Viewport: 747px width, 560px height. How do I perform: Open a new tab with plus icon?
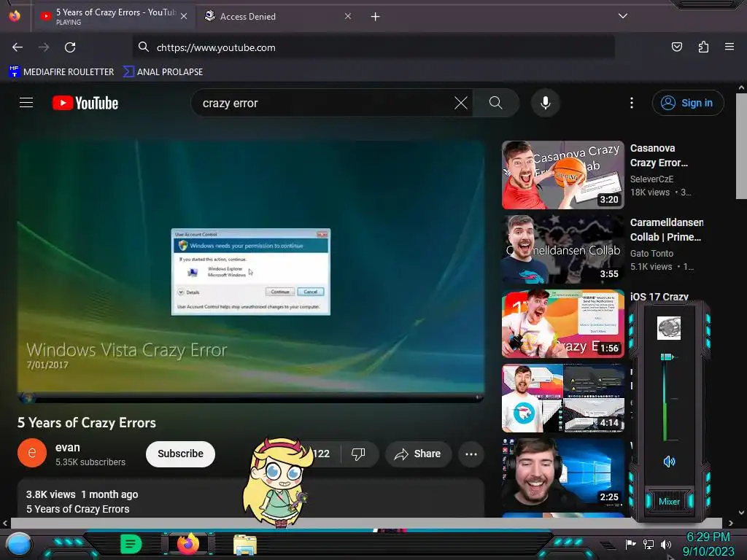(376, 17)
